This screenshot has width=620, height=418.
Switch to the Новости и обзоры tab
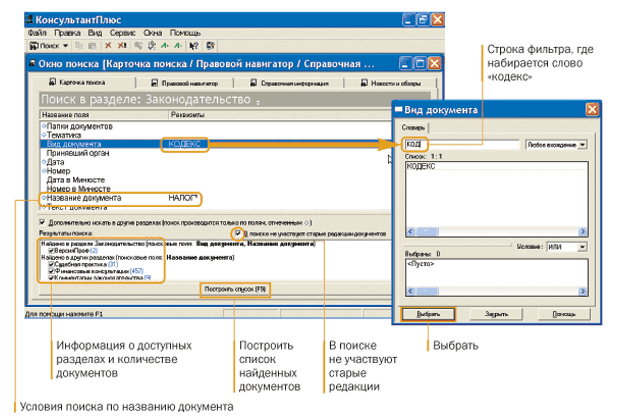click(391, 83)
